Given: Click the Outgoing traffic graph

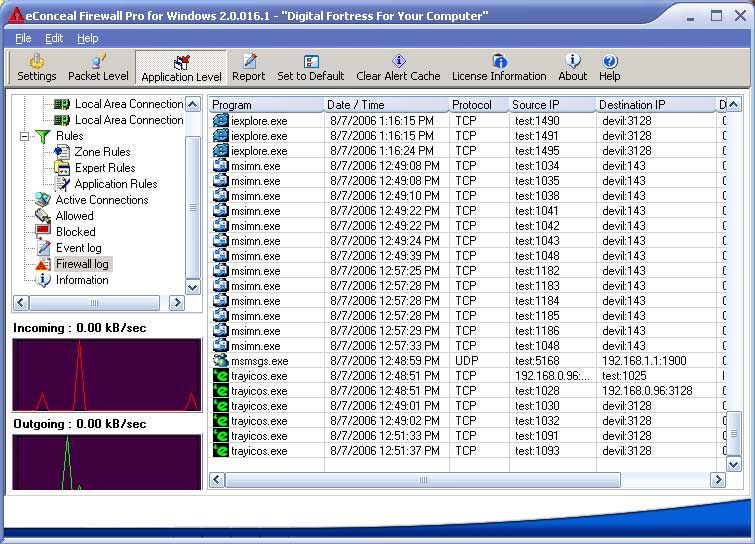Looking at the screenshot, I should [107, 462].
